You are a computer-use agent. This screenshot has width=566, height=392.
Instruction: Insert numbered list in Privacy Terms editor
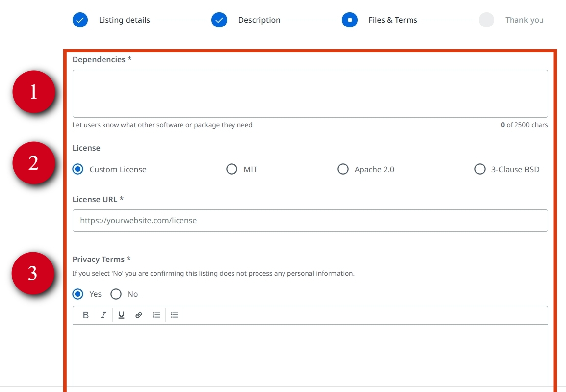156,315
